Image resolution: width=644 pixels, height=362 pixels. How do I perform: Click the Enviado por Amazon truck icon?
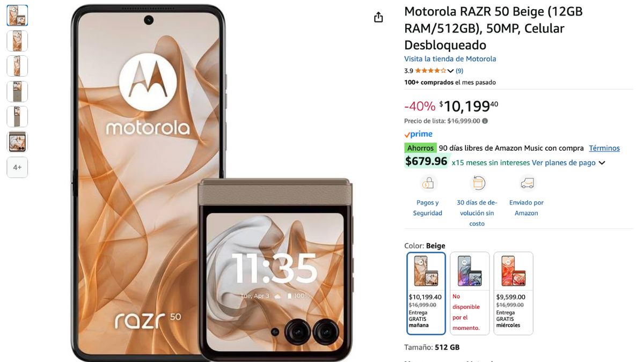(x=526, y=184)
